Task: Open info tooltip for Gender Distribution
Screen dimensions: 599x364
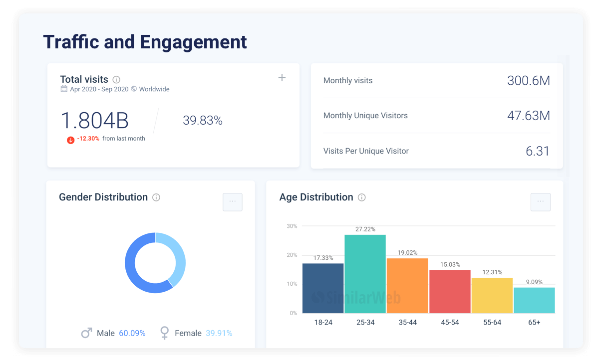Action: 156,197
